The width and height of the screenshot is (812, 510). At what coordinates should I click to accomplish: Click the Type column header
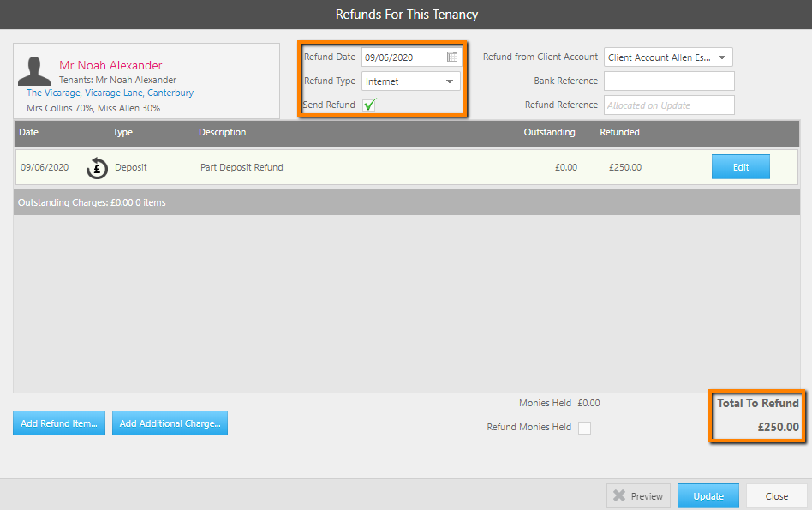122,132
